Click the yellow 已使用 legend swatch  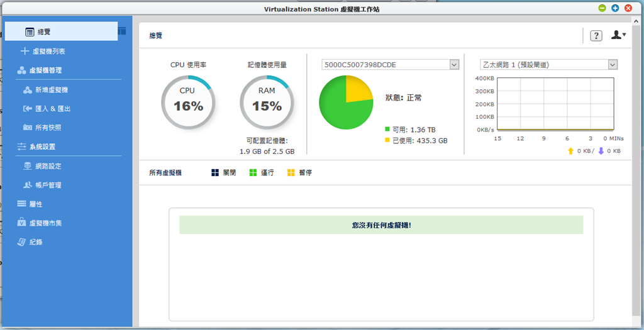pos(387,140)
